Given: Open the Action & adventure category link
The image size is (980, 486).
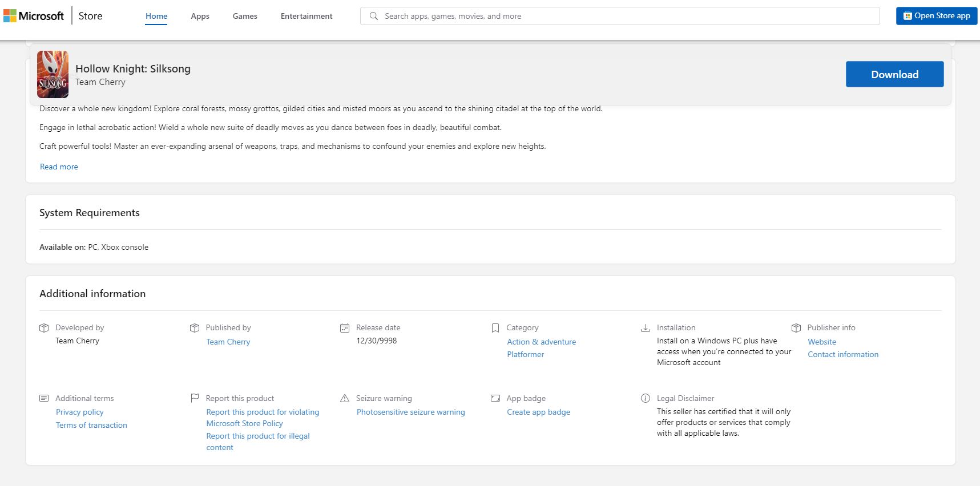Looking at the screenshot, I should [x=541, y=342].
